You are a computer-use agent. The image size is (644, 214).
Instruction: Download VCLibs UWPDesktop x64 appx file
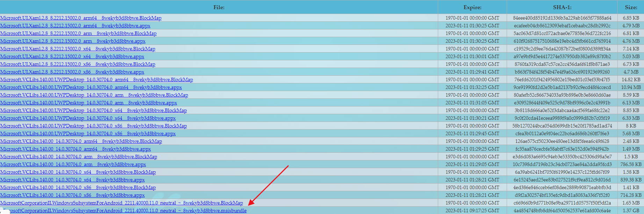(88, 118)
